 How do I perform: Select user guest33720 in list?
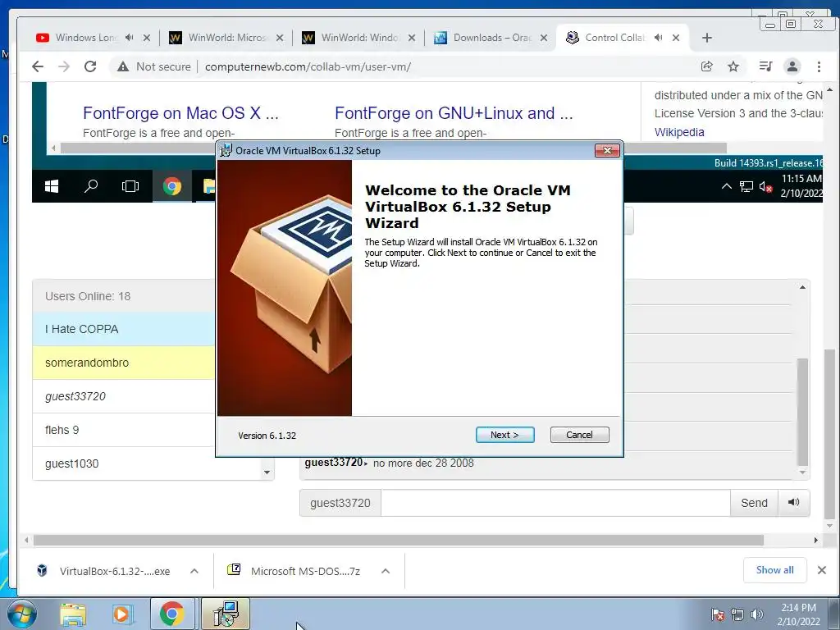124,396
